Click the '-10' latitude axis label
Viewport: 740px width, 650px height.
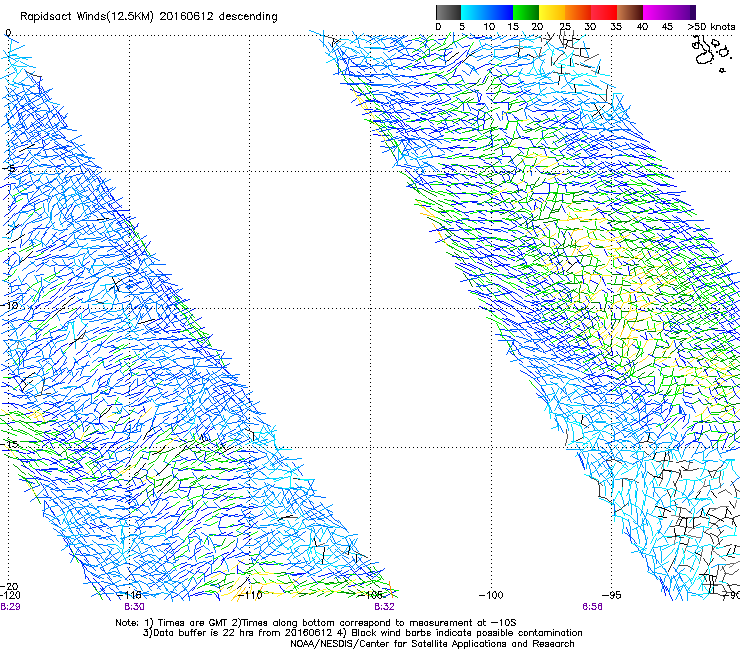[x=9, y=305]
